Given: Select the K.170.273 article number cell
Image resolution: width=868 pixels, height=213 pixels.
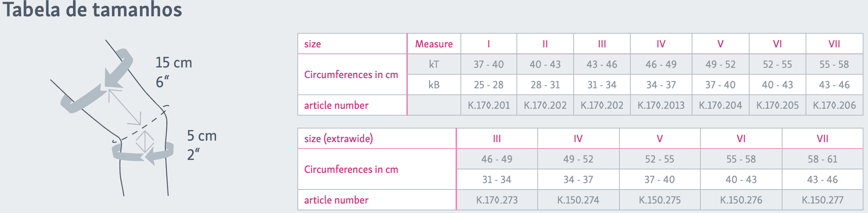Looking at the screenshot, I should 497,200.
